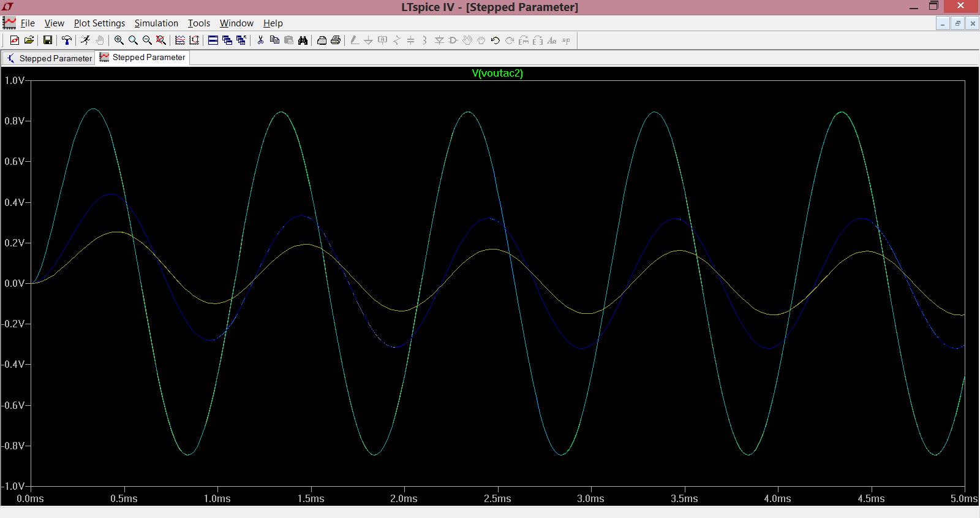Zoom out with minus magnifier icon
The width and height of the screenshot is (980, 518).
click(147, 40)
